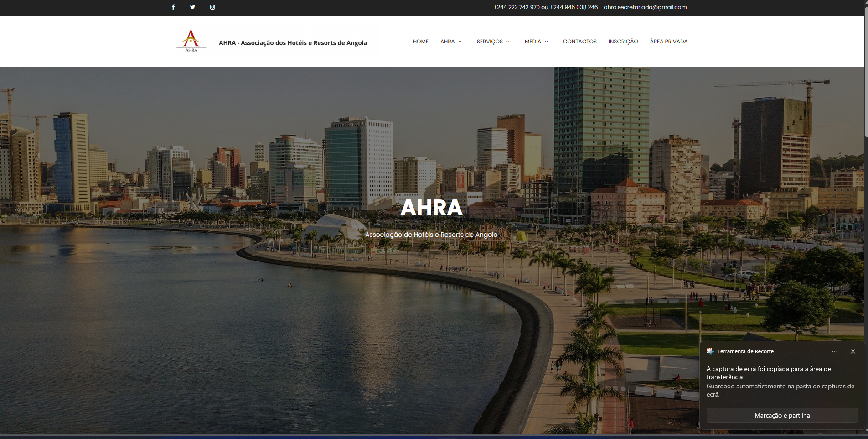Click the Snipping Tool notification app icon

point(710,351)
